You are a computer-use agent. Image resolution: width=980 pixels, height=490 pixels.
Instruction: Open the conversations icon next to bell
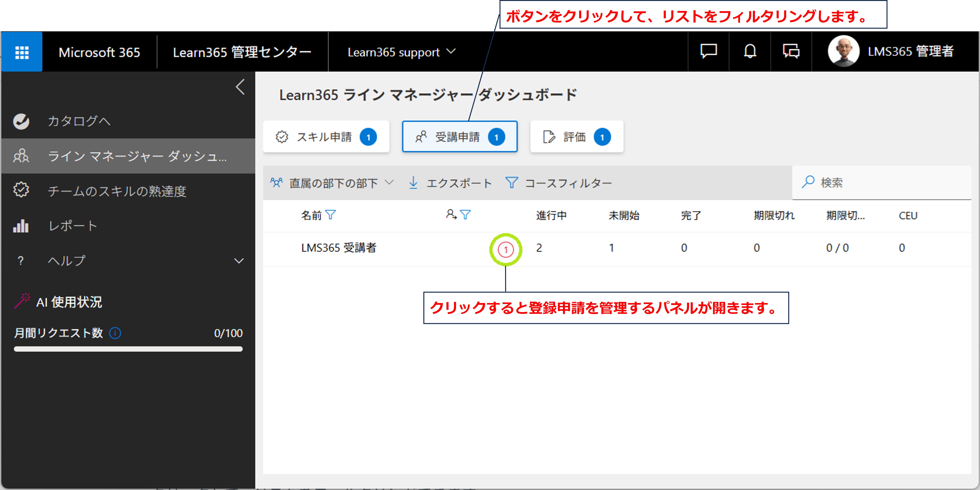tap(791, 51)
